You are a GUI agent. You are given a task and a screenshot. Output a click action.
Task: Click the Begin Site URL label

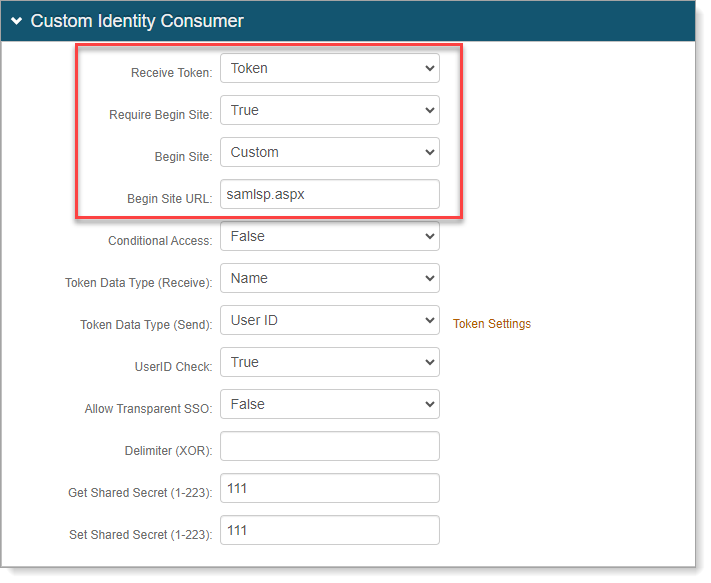click(169, 199)
